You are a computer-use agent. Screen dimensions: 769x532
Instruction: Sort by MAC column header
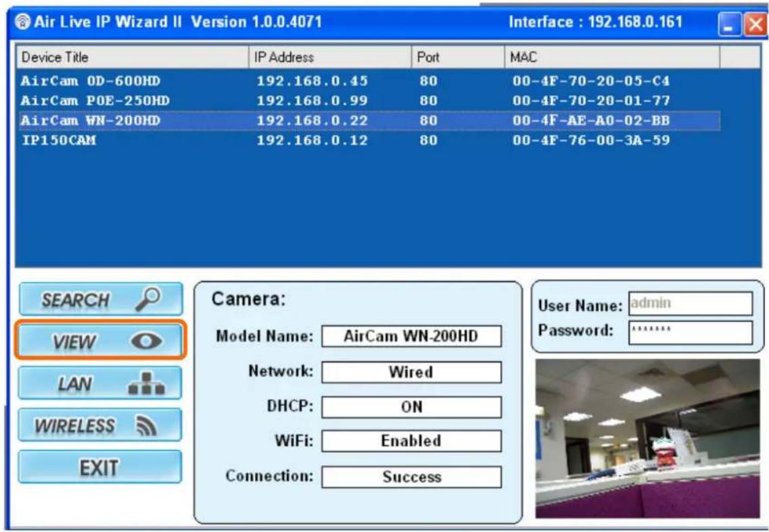tap(612, 57)
